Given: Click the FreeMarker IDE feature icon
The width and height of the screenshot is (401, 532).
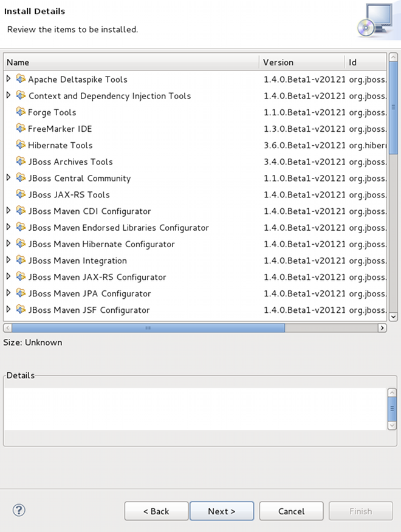Looking at the screenshot, I should tap(21, 129).
